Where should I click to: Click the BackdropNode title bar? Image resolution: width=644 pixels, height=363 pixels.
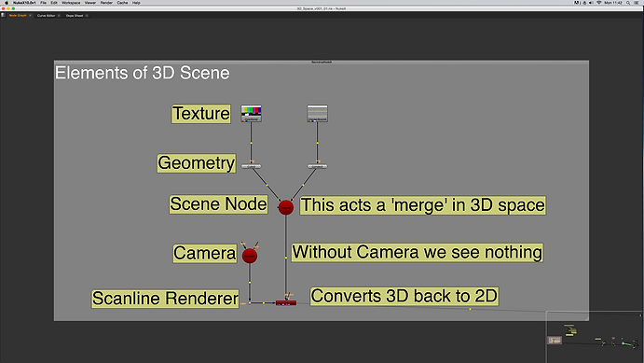pos(322,63)
